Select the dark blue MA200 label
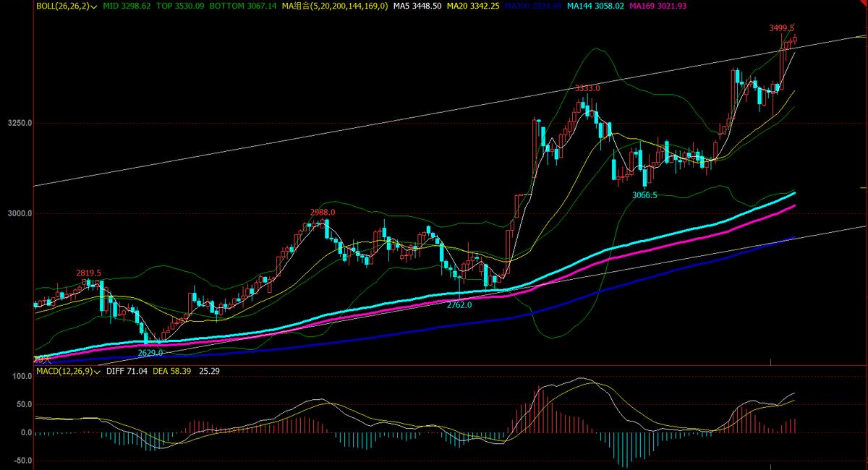This screenshot has width=868, height=470. click(x=535, y=6)
